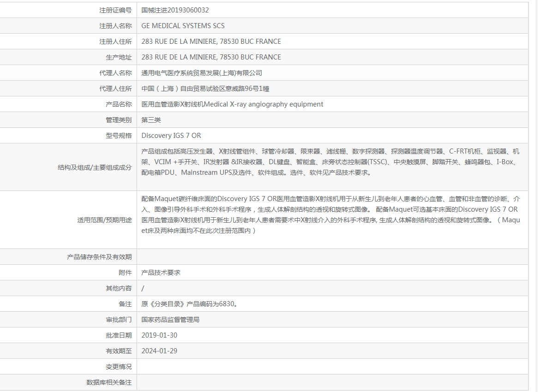
Task: Select registration number 国械注进20193060032
Action: coord(175,10)
